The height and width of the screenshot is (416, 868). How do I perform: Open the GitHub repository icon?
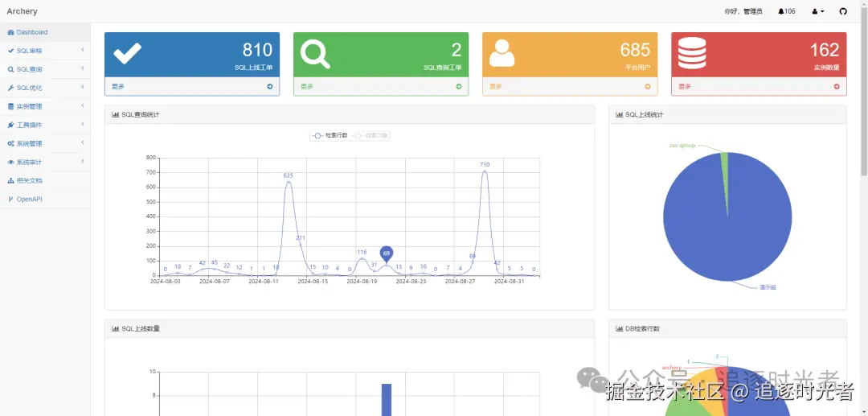click(843, 11)
